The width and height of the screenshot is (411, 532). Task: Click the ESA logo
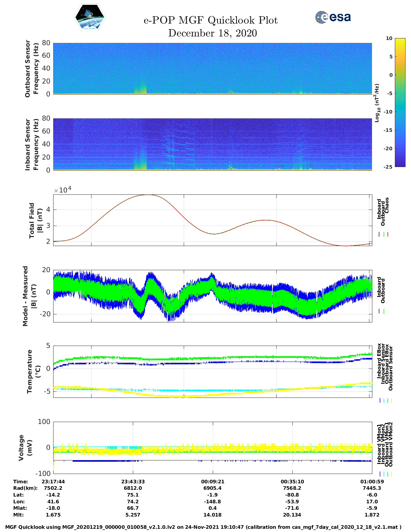(x=333, y=17)
